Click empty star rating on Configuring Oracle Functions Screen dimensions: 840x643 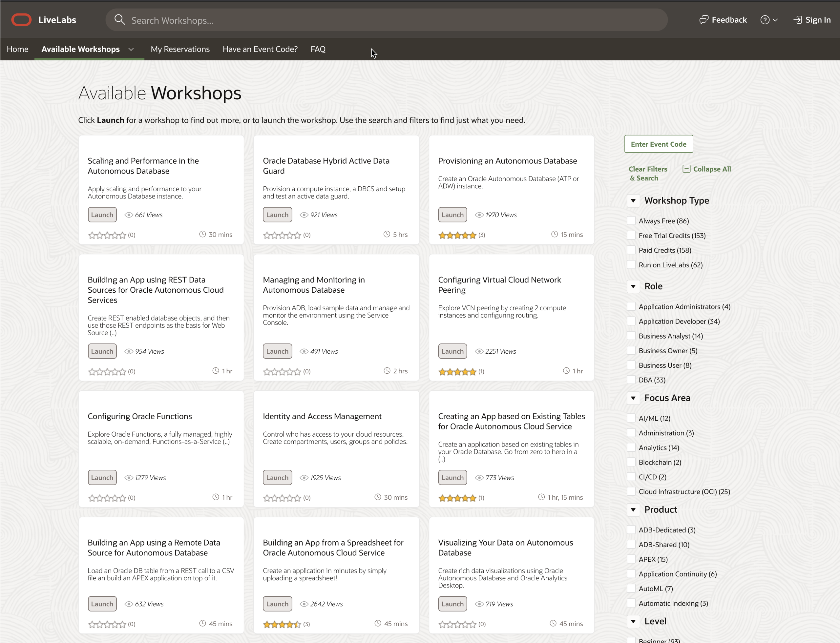(107, 498)
